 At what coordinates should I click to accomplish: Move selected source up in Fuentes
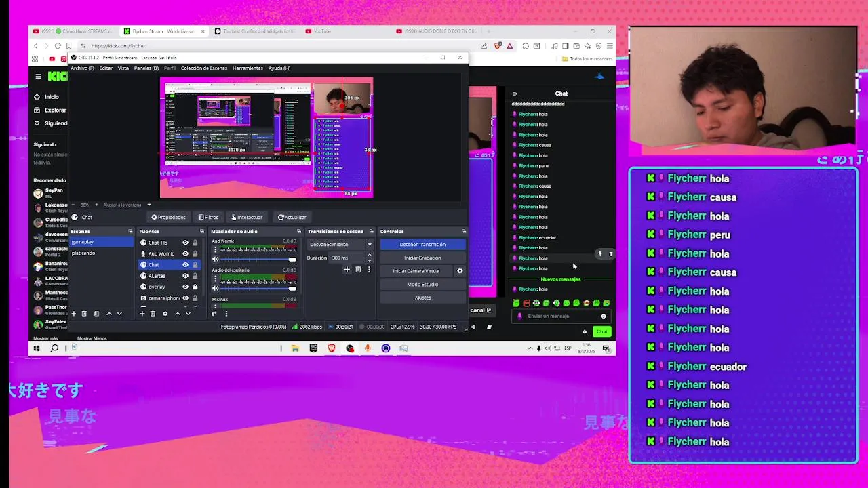pyautogui.click(x=178, y=314)
